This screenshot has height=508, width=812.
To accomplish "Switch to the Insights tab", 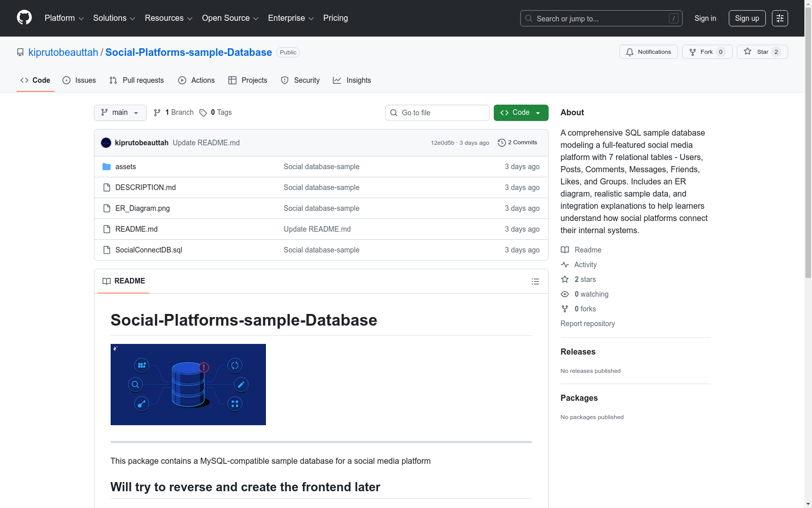I will click(x=352, y=80).
